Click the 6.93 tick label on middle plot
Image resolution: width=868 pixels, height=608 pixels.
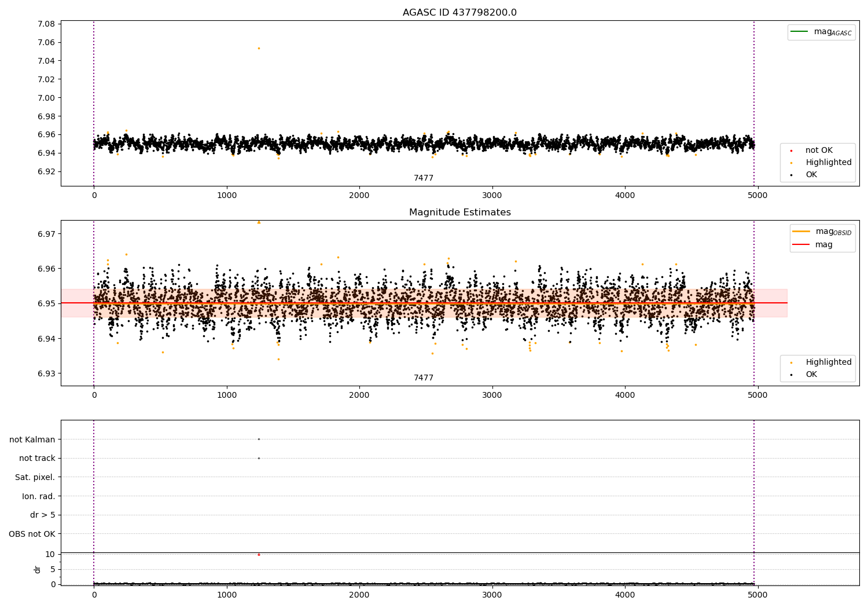tap(46, 373)
